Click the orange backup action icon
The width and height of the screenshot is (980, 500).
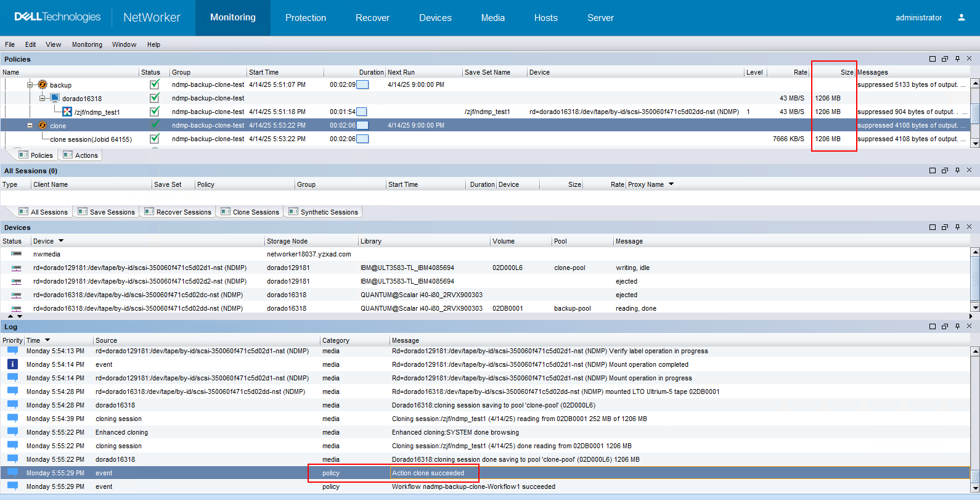(x=43, y=84)
